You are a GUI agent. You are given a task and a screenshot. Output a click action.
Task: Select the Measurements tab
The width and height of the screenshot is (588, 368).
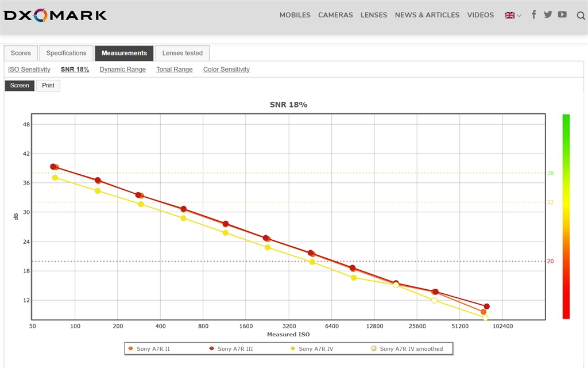point(124,53)
